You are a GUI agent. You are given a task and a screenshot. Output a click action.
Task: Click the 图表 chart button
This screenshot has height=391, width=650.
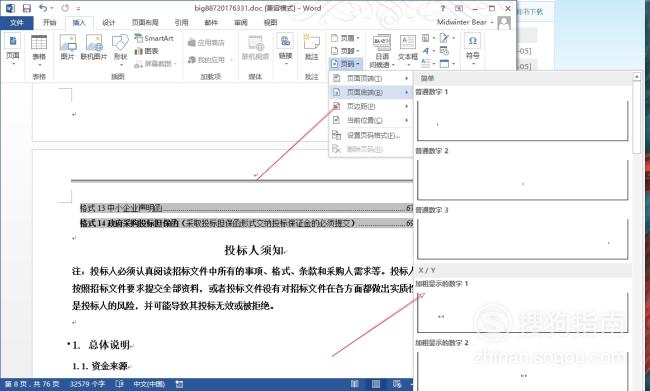click(x=147, y=51)
